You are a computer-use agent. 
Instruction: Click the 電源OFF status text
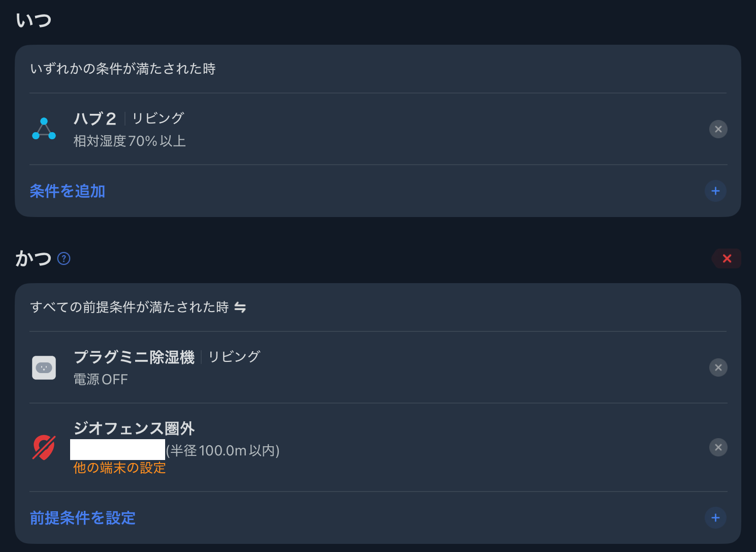click(x=101, y=379)
